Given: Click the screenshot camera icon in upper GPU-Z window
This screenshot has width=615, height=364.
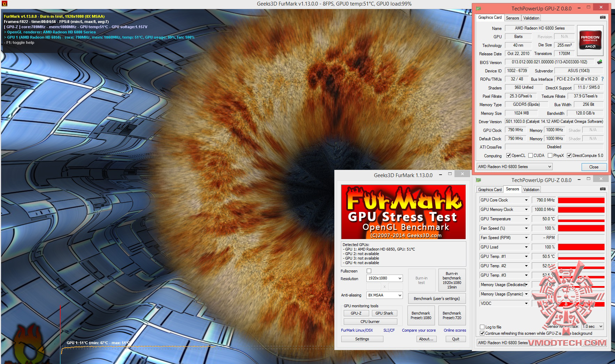Looking at the screenshot, I should point(602,17).
